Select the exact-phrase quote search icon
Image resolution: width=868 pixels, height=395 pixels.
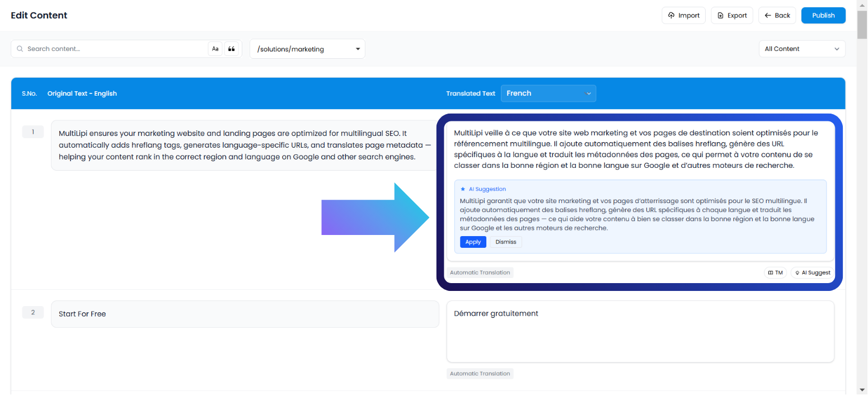coord(232,49)
